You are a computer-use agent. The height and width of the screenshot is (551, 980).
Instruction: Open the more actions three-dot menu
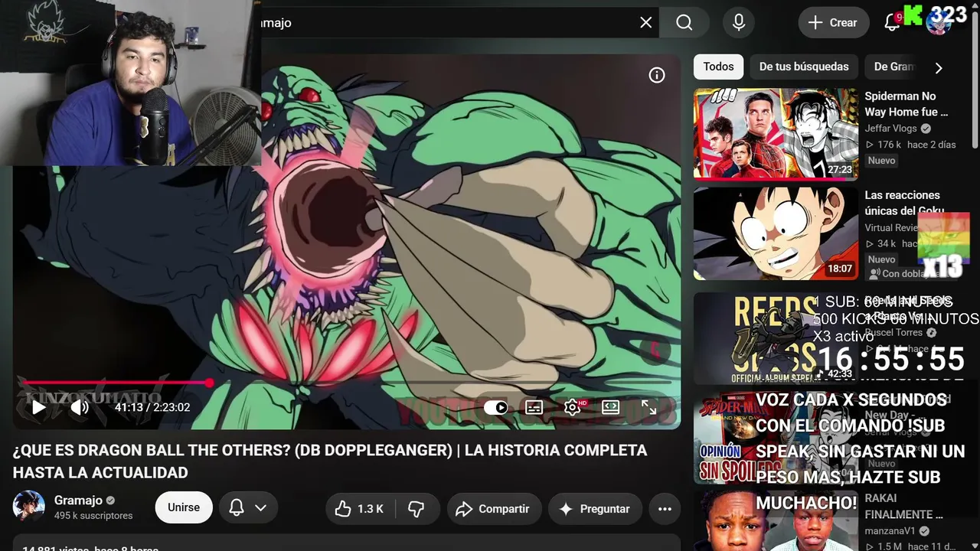coord(665,509)
